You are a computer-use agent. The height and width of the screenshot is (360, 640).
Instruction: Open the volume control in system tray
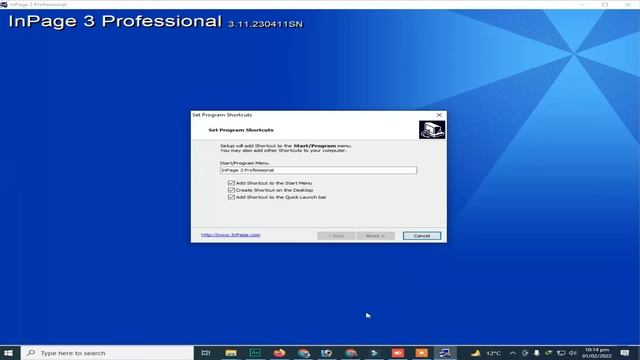pos(573,353)
